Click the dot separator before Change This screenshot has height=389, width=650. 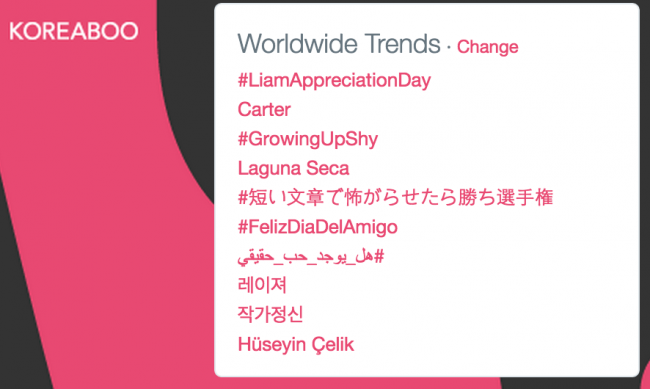pyautogui.click(x=449, y=47)
